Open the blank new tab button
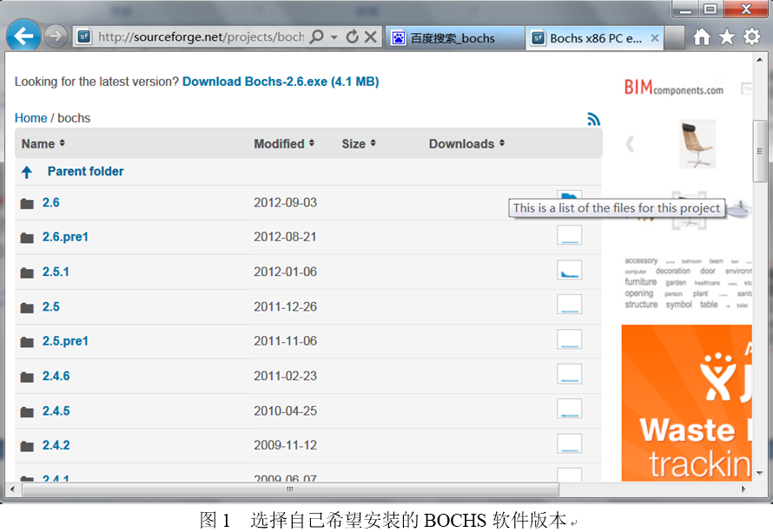 [674, 38]
